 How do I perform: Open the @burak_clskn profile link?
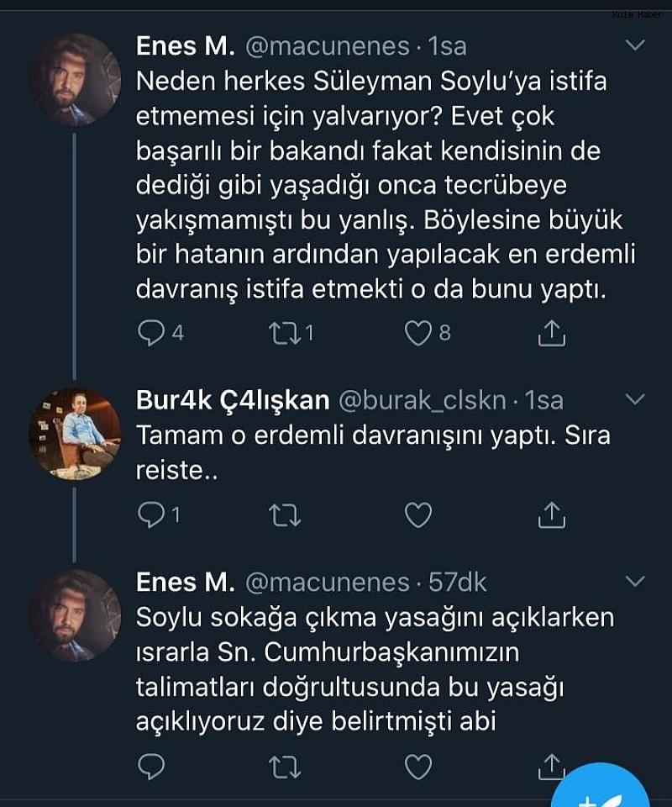[423, 401]
